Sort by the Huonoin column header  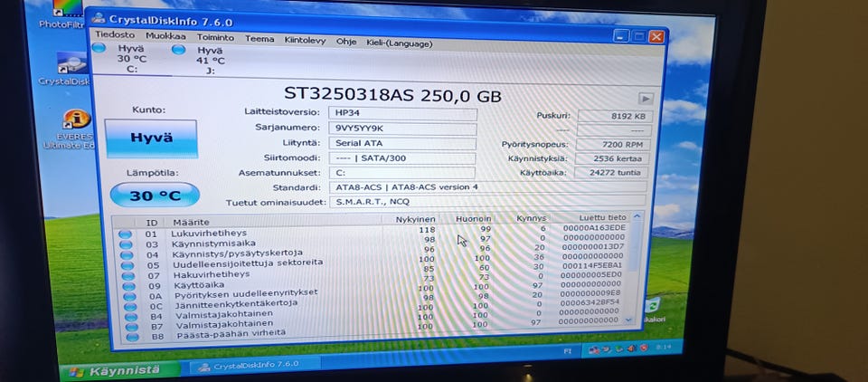(474, 218)
